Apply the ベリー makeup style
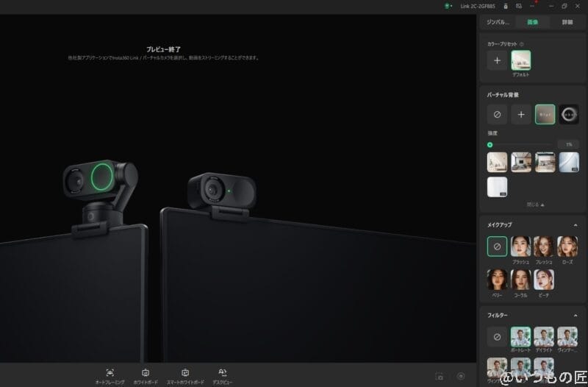 tap(497, 280)
